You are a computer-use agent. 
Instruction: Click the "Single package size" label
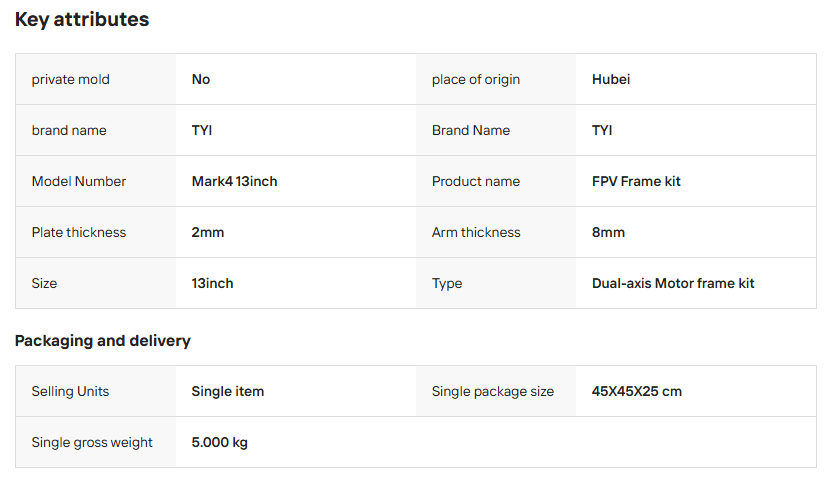(493, 392)
